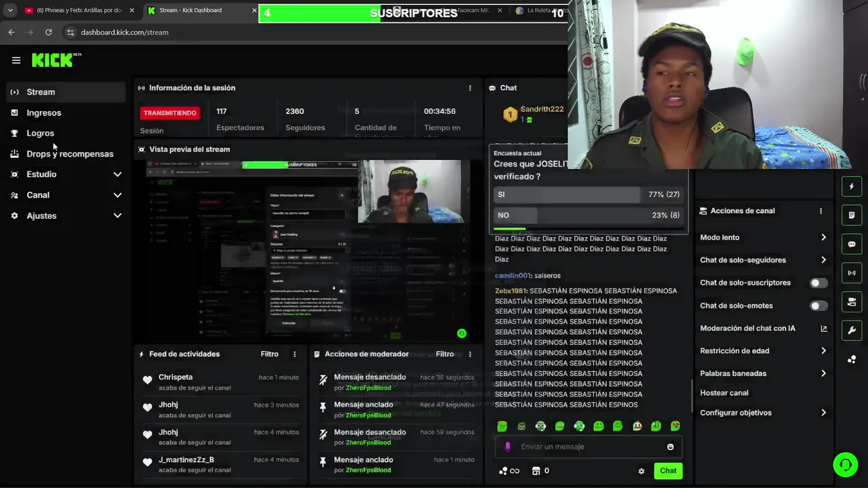Close the Phineas y Ferb YouTube tab
Image resolution: width=868 pixels, height=488 pixels.
(132, 10)
